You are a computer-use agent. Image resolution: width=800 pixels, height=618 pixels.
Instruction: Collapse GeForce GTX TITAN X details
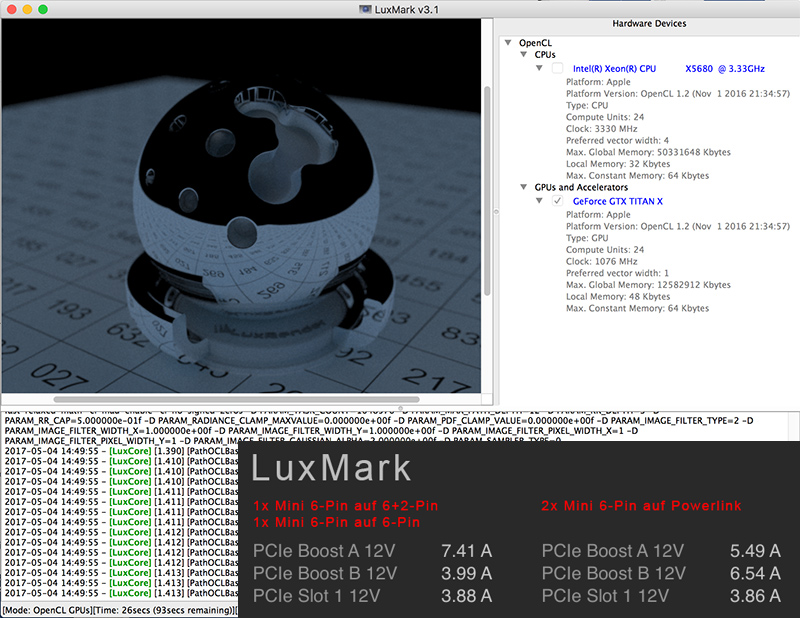[539, 201]
